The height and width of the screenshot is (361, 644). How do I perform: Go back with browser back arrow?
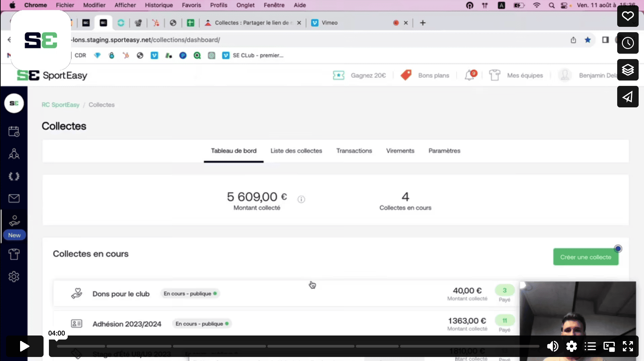click(9, 40)
